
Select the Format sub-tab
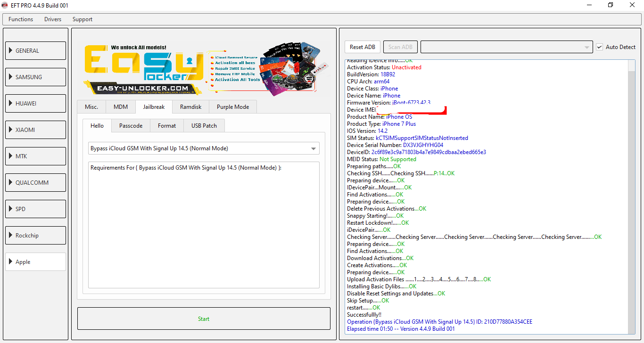click(167, 126)
